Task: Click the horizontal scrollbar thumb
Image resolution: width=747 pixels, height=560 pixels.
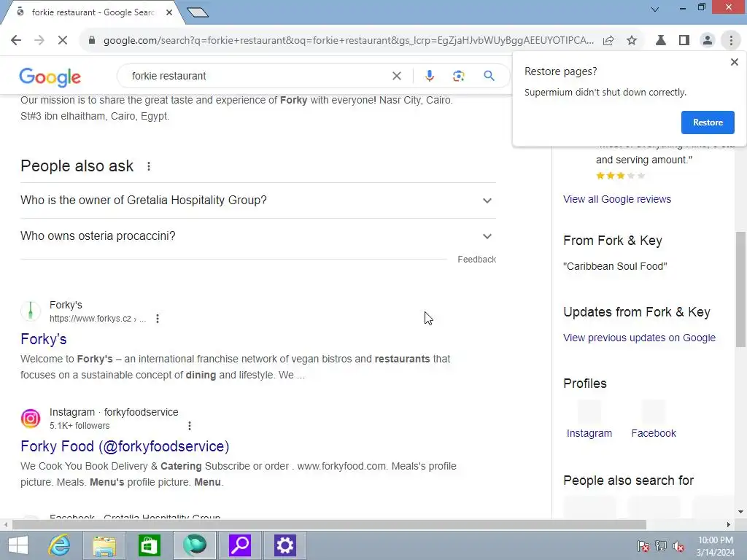Action: 329,525
